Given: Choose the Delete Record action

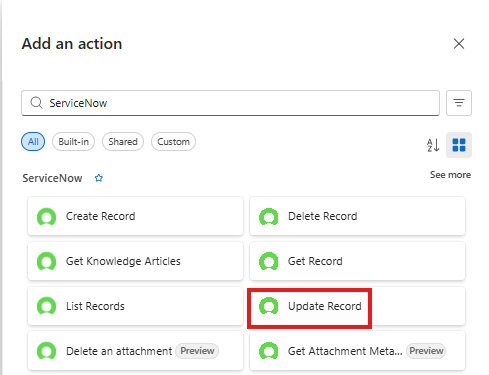Looking at the screenshot, I should [357, 216].
